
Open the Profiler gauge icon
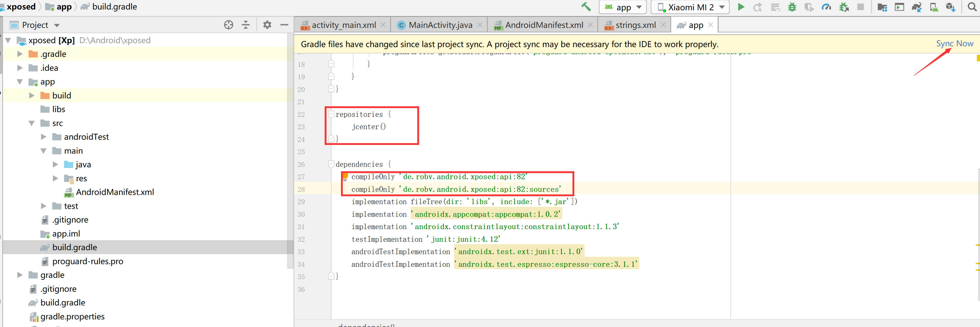point(826,7)
